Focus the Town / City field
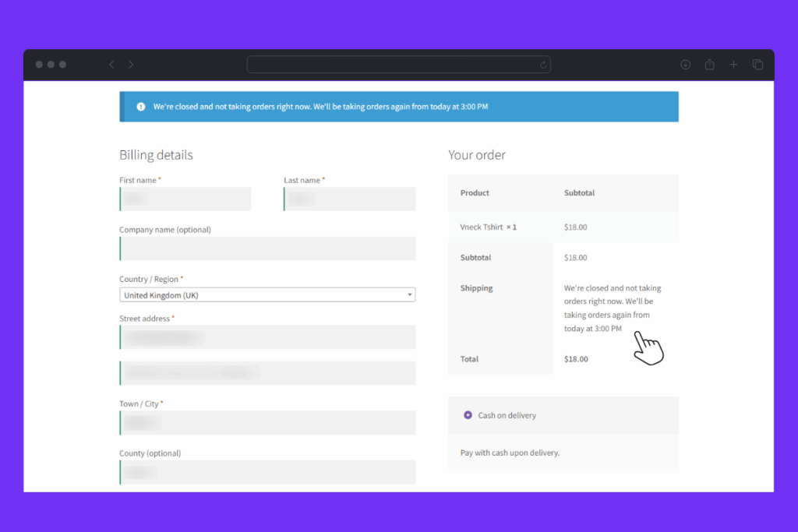The image size is (798, 532). [267, 423]
